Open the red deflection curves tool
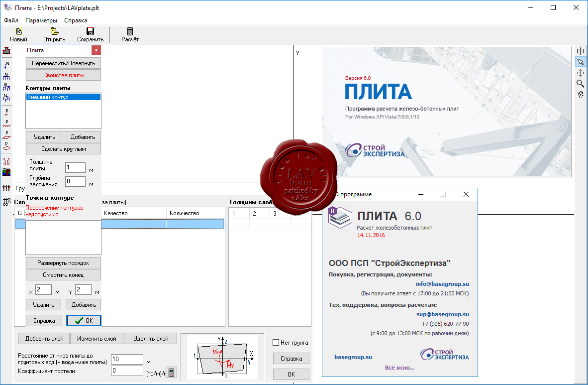The width and height of the screenshot is (588, 385). tap(6, 161)
